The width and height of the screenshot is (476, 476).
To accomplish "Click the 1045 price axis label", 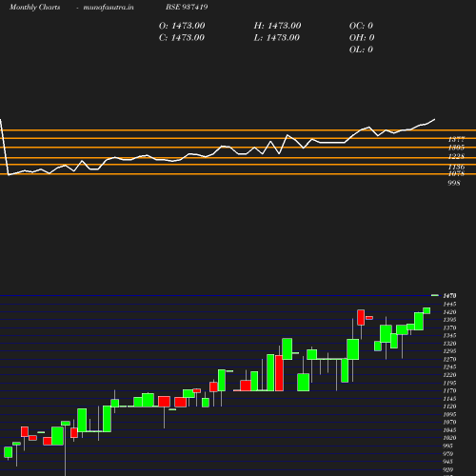I will [x=449, y=430].
